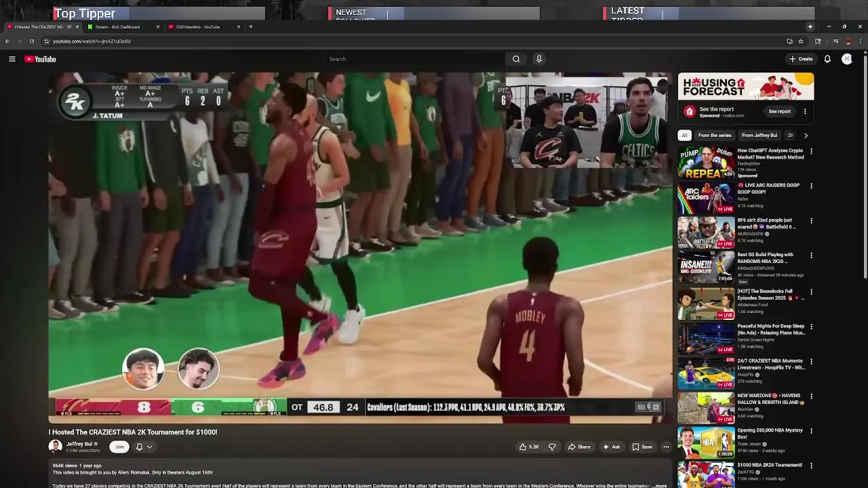Click the Create button
The width and height of the screenshot is (868, 488).
pos(801,59)
